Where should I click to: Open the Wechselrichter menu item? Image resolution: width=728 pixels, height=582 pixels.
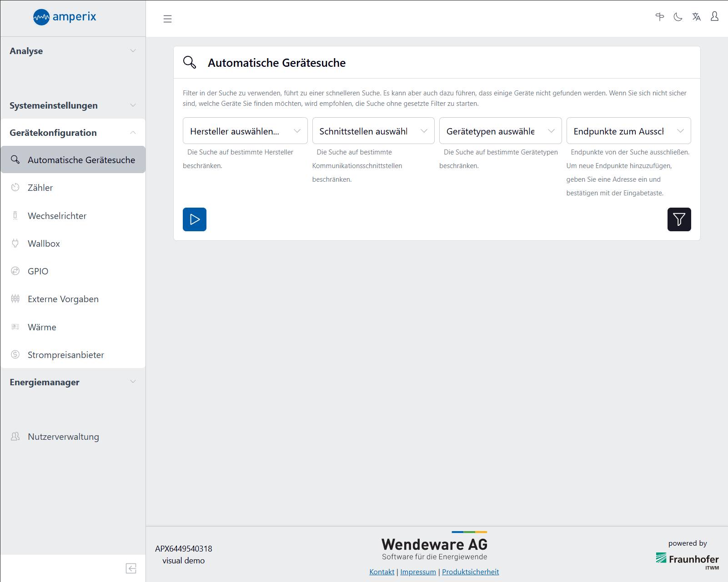click(x=57, y=216)
